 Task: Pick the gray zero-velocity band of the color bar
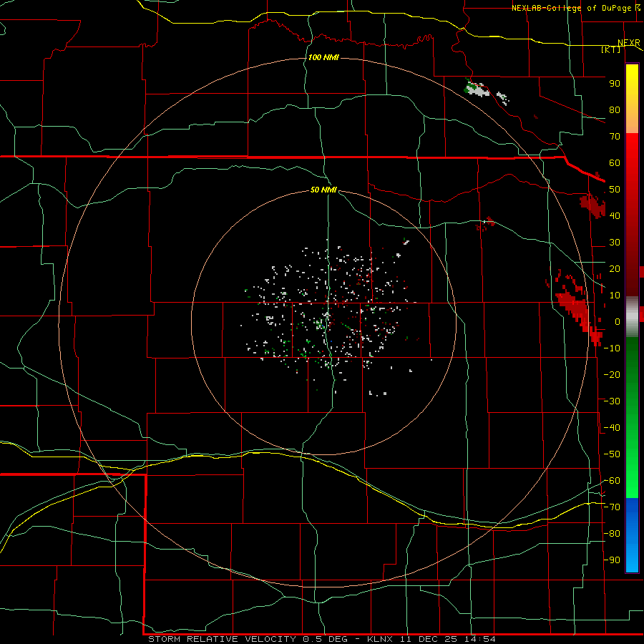(632, 317)
